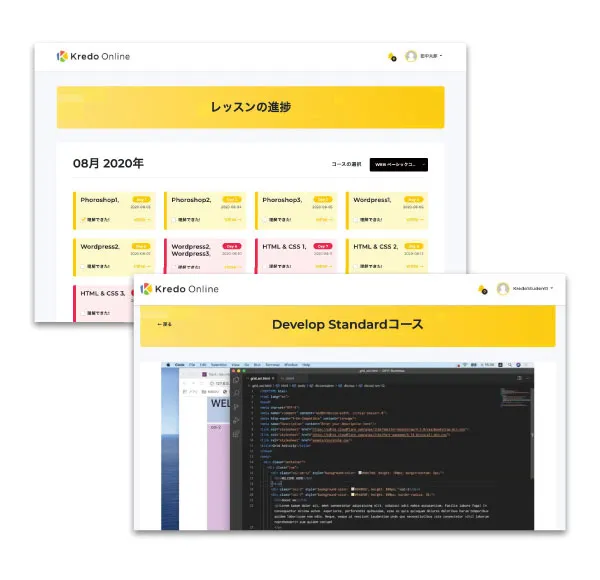Tick the checkbox on the HTML & CSS 1 card
The height and width of the screenshot is (580, 600).
coord(265,266)
